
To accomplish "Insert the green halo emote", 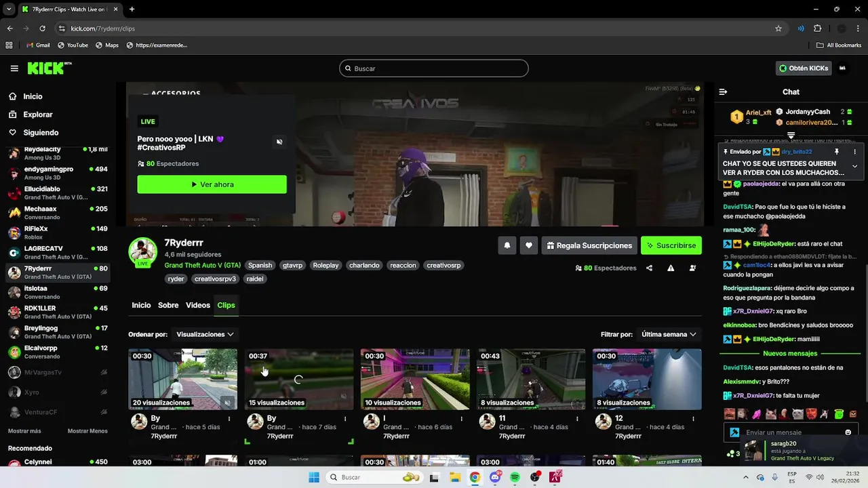I will pyautogui.click(x=840, y=414).
